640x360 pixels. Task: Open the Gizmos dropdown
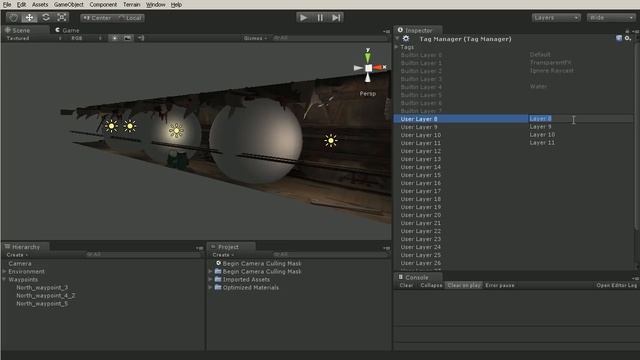pyautogui.click(x=255, y=38)
